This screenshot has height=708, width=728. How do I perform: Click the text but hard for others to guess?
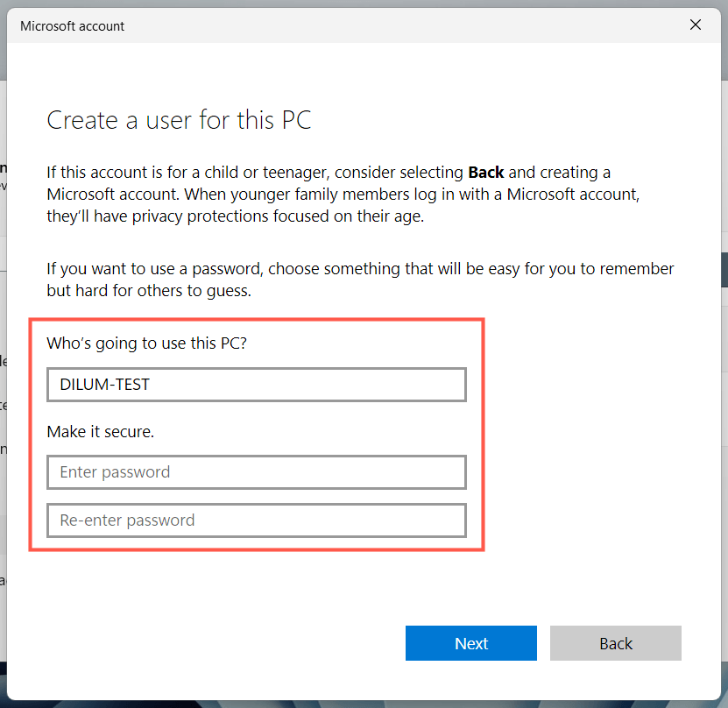(149, 291)
